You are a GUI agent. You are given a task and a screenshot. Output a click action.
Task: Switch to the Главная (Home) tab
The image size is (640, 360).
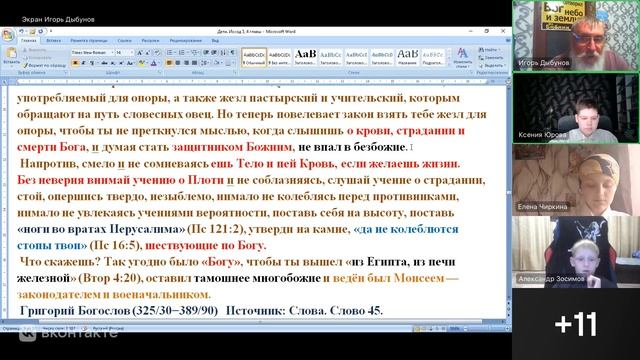[x=29, y=41]
